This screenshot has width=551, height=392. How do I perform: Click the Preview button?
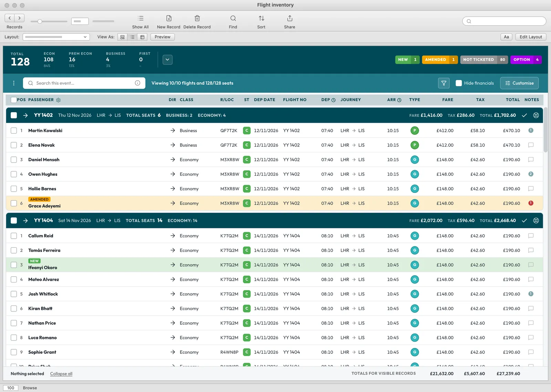163,37
